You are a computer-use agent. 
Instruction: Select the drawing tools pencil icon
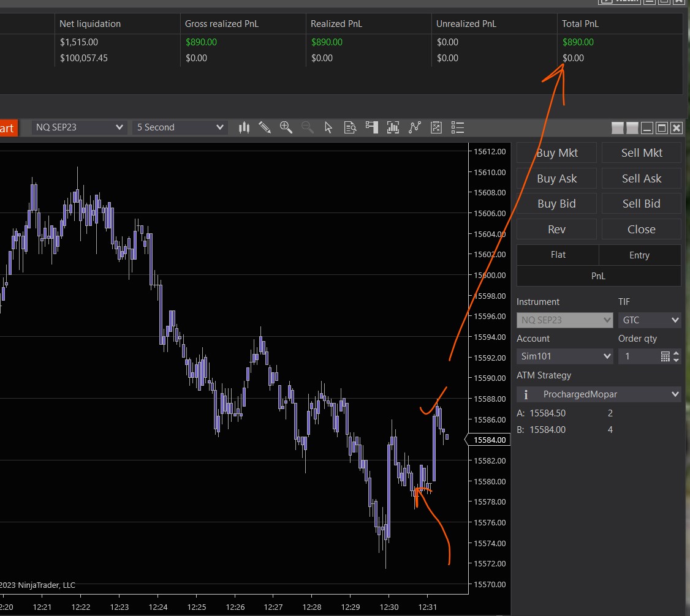(265, 127)
